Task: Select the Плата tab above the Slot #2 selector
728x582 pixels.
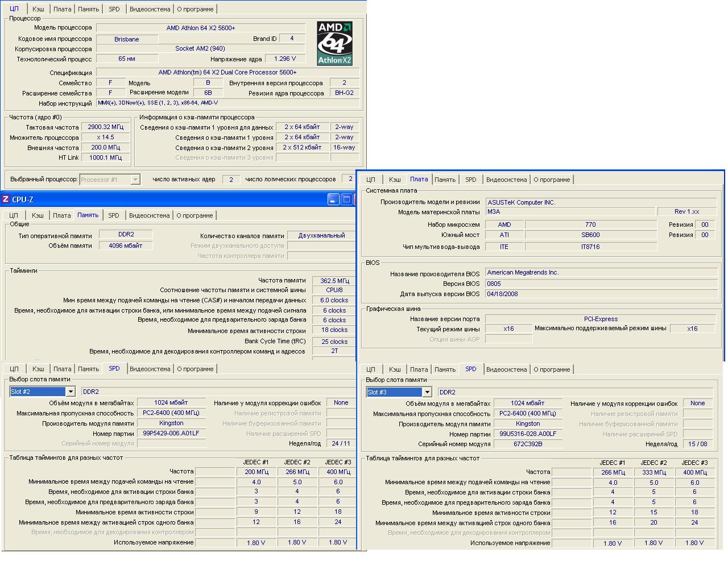Action: pos(63,369)
